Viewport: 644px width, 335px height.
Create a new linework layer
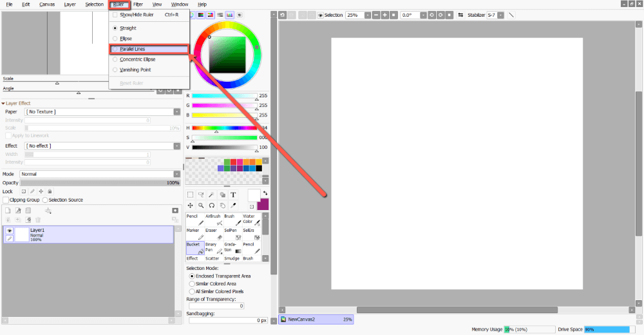(18, 211)
